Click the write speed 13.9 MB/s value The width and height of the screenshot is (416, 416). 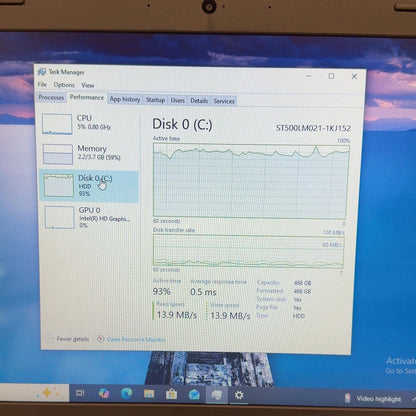pyautogui.click(x=230, y=316)
